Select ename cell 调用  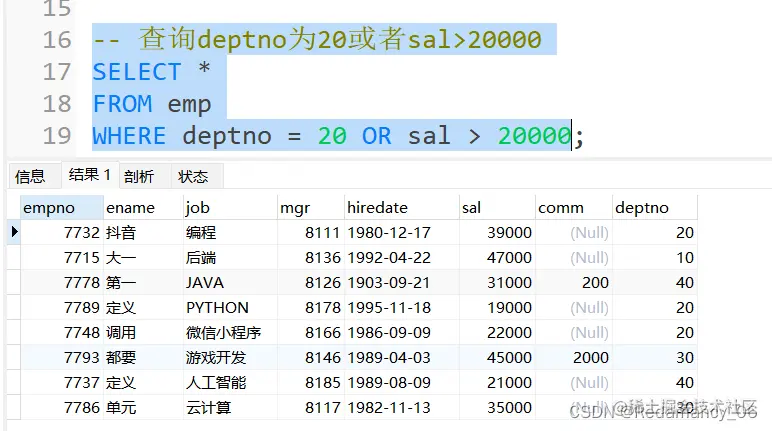143,333
